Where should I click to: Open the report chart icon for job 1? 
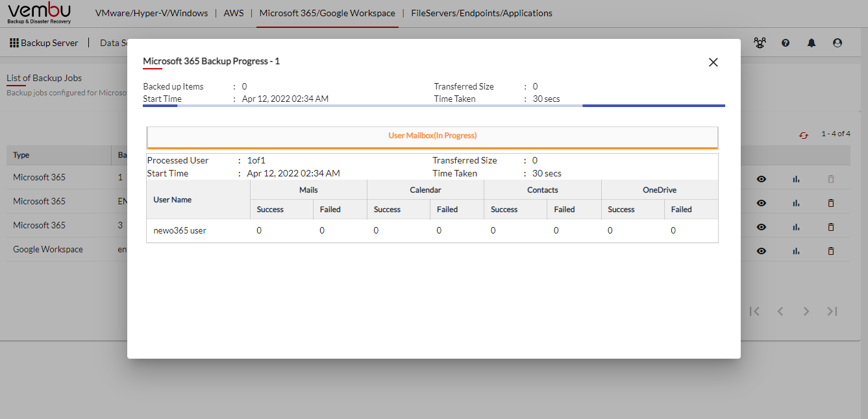point(796,179)
